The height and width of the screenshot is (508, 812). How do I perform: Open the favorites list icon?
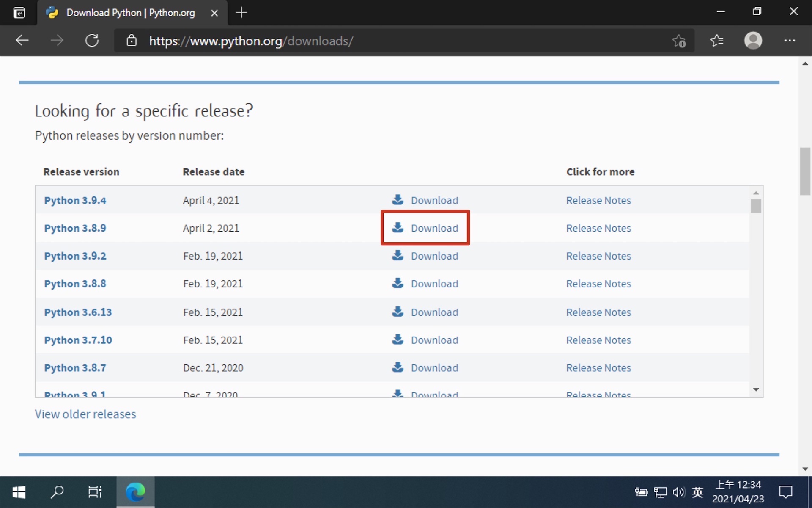point(717,41)
